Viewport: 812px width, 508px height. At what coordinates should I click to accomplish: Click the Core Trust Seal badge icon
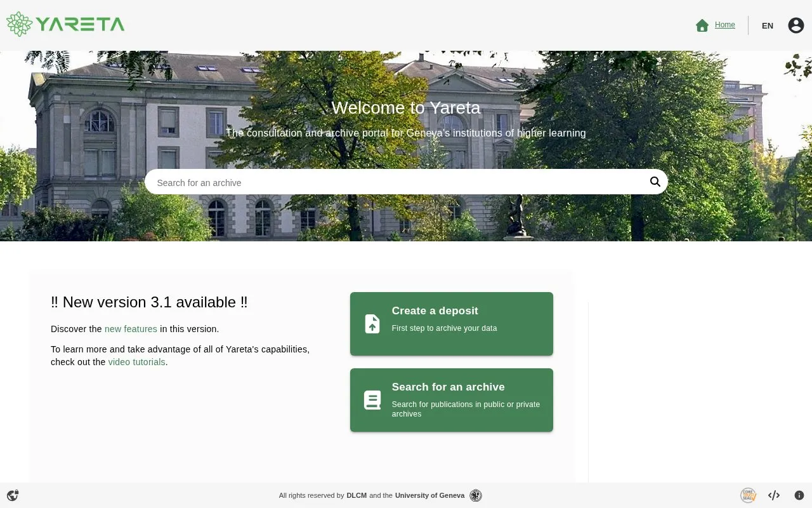pos(749,495)
